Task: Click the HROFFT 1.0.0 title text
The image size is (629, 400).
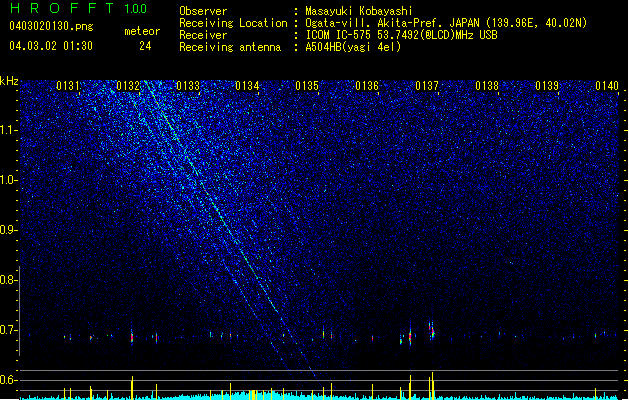Action: [x=79, y=8]
